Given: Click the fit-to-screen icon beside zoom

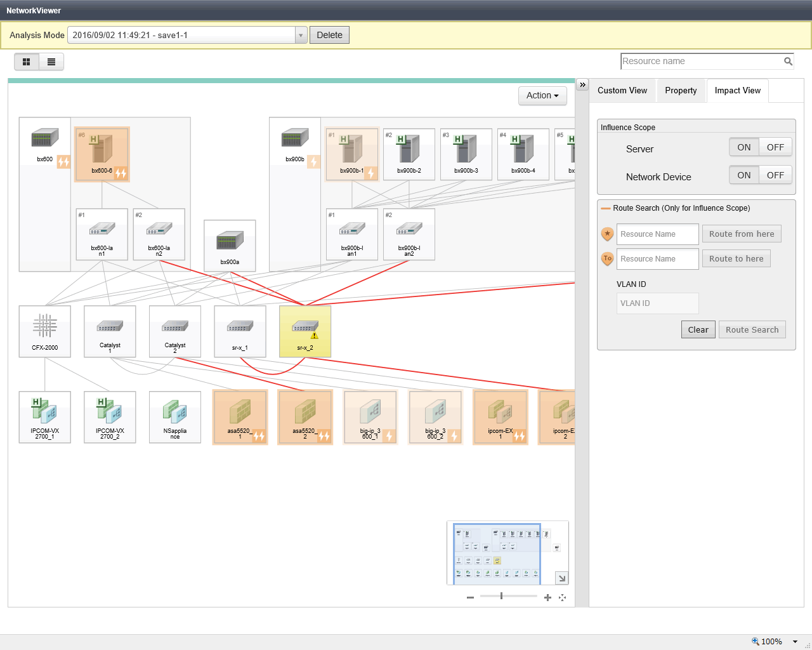Looking at the screenshot, I should tap(562, 597).
